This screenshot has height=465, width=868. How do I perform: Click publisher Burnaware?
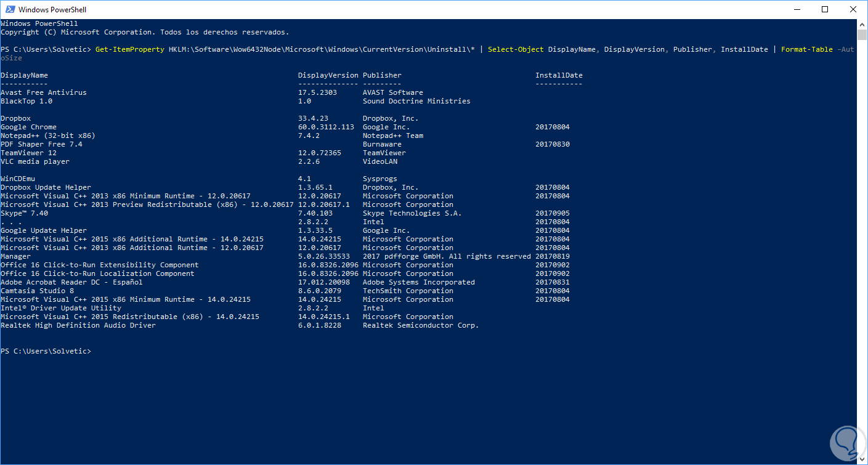coord(382,144)
